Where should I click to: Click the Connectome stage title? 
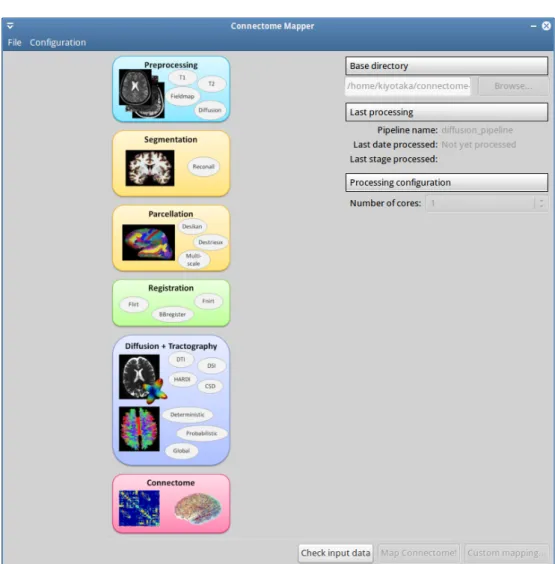[171, 483]
